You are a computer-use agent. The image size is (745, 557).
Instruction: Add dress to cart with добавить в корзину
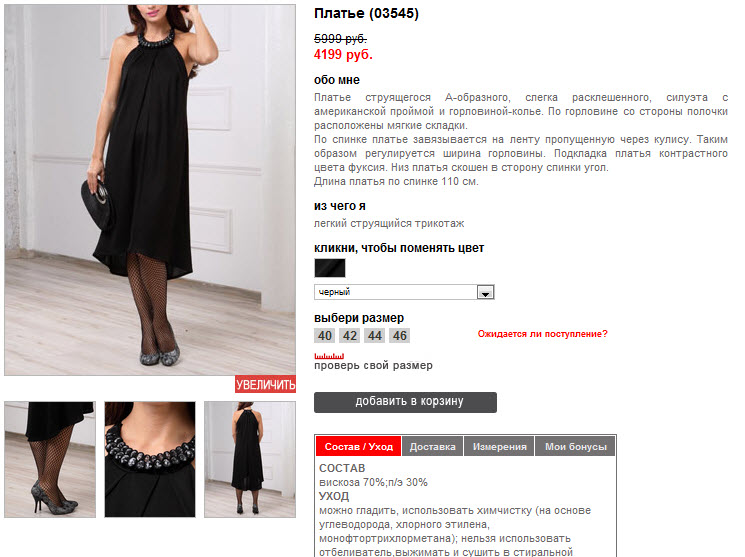click(x=405, y=402)
